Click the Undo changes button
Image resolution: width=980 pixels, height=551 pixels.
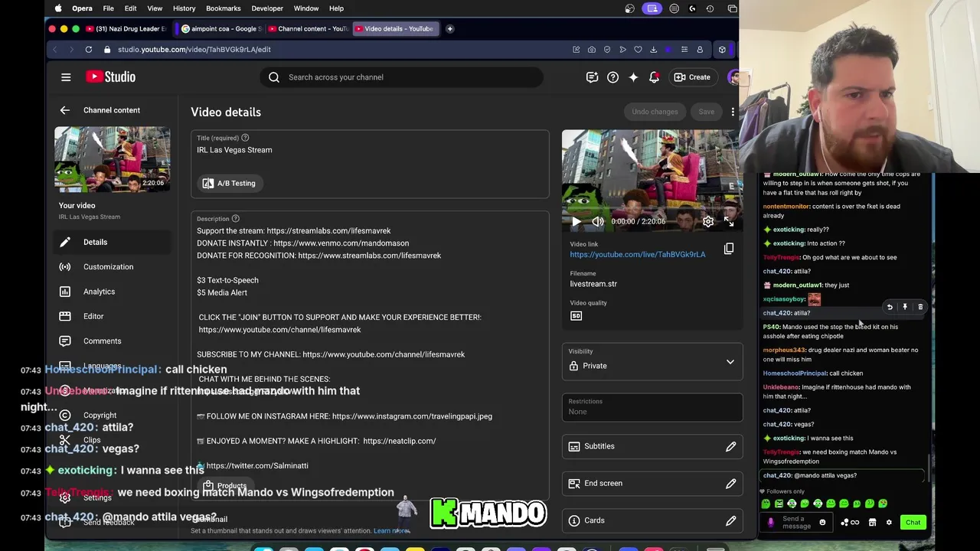[x=655, y=112]
